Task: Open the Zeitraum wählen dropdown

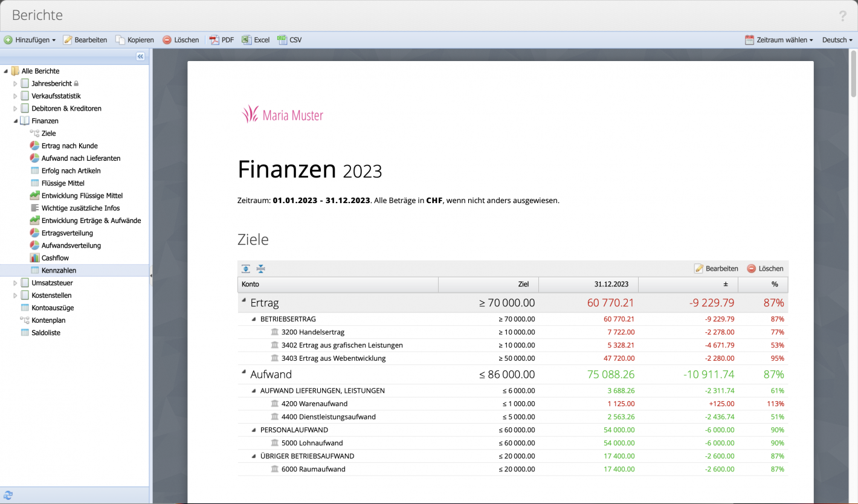Action: tap(779, 40)
